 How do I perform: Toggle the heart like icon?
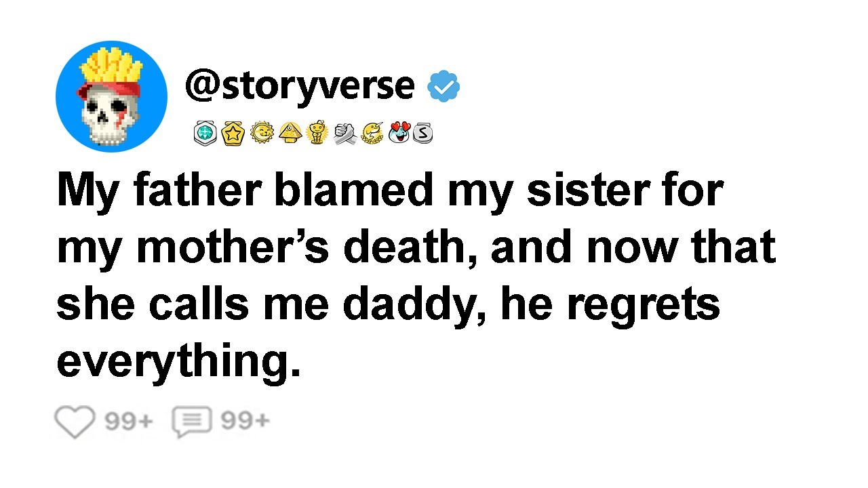(x=74, y=422)
